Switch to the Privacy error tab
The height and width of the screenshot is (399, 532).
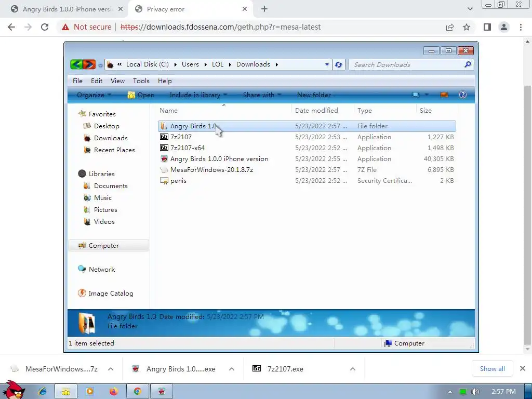[x=190, y=9]
